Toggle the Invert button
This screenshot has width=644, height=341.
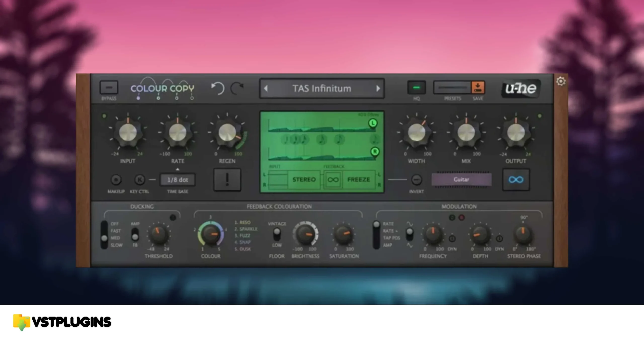tap(416, 180)
